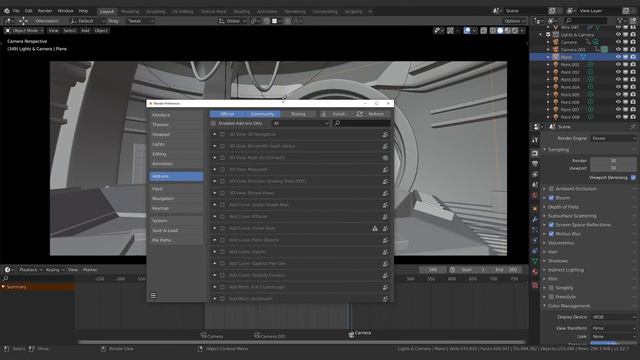Image resolution: width=640 pixels, height=360 pixels.
Task: Open the Window menu
Action: (x=65, y=11)
